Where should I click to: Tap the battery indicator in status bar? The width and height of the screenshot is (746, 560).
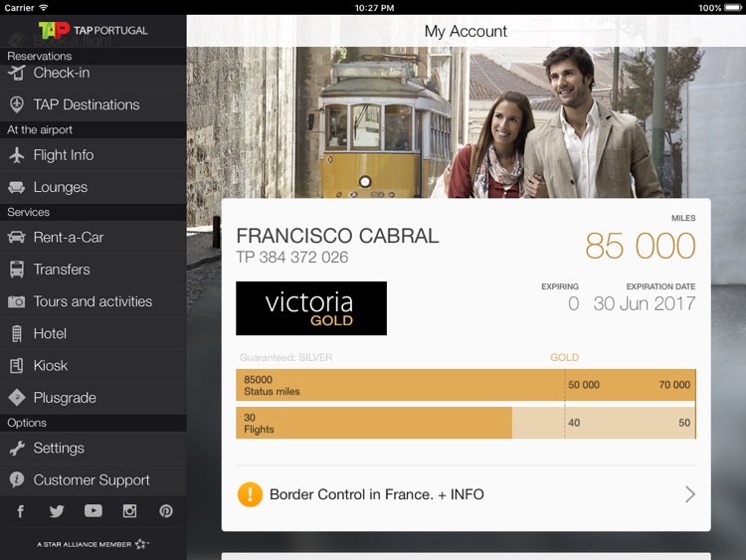pos(733,8)
